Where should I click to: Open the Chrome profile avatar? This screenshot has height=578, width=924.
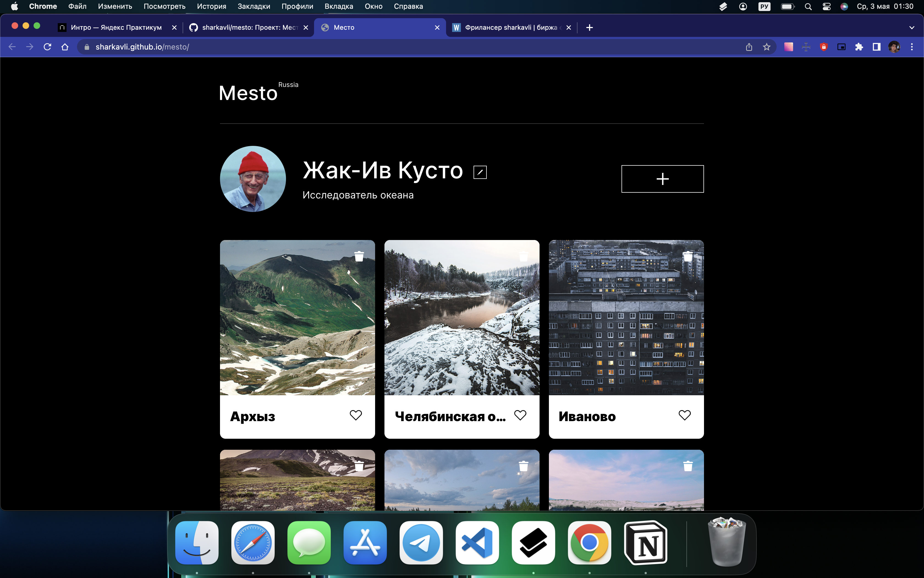[x=894, y=47]
